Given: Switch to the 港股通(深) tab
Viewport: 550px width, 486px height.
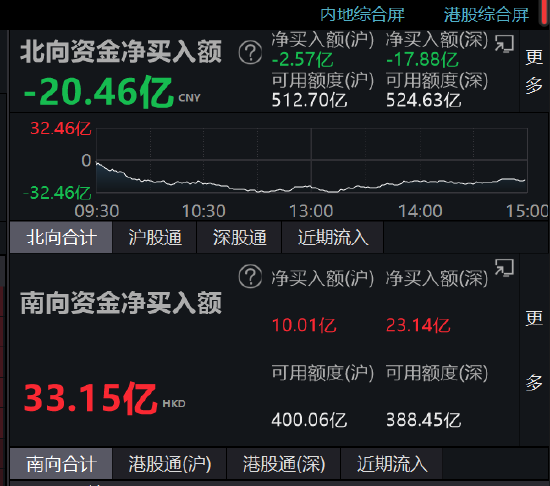Looking at the screenshot, I should pos(284,464).
